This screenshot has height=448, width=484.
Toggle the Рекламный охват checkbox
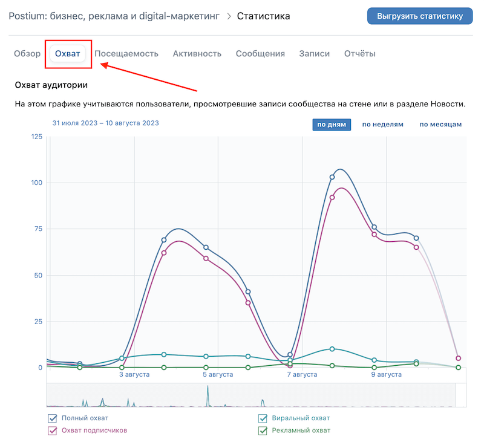click(x=263, y=430)
